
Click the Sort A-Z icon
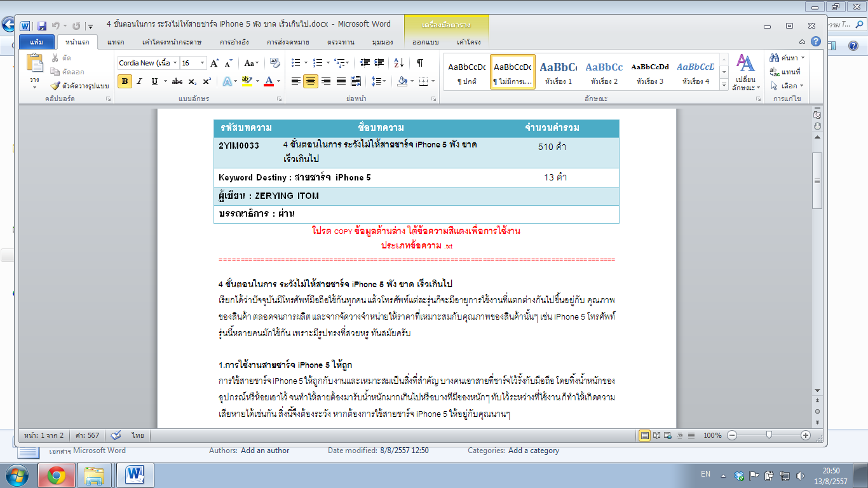point(399,63)
